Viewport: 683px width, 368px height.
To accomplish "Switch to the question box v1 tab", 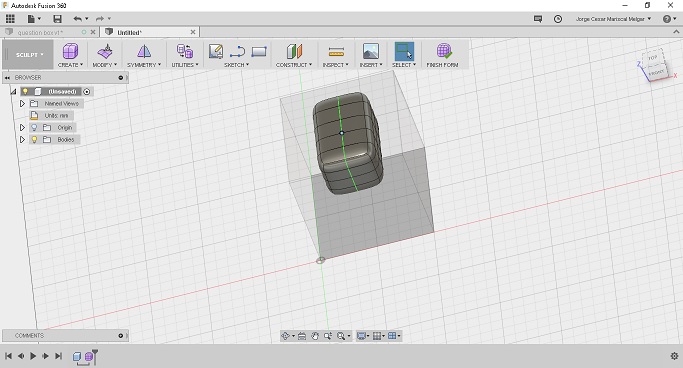I will pyautogui.click(x=40, y=32).
